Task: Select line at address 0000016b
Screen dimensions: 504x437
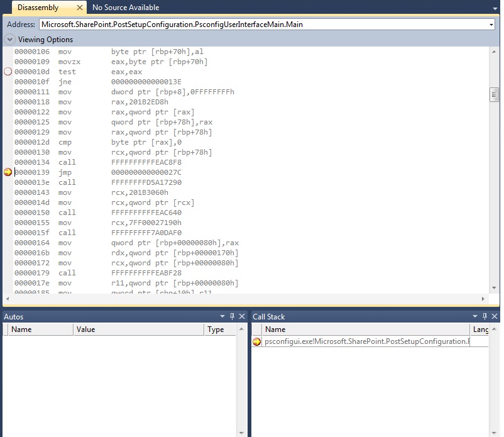Action: [x=126, y=253]
